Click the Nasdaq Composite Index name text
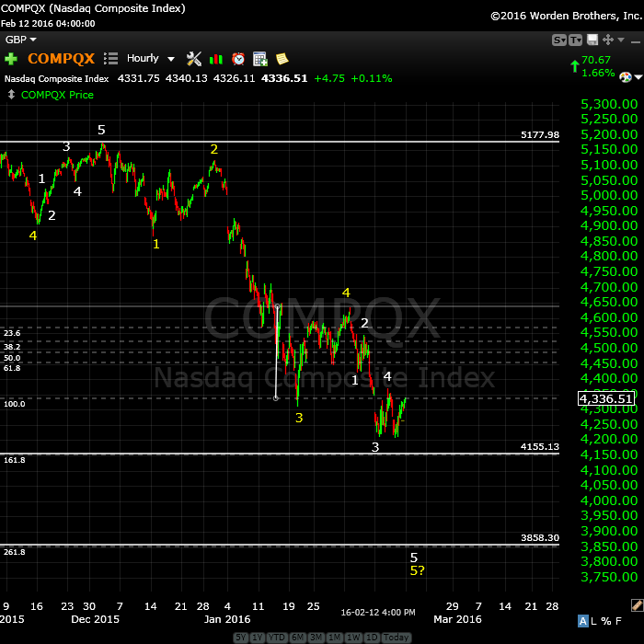Viewport: 644px width, 644px height. (x=57, y=78)
